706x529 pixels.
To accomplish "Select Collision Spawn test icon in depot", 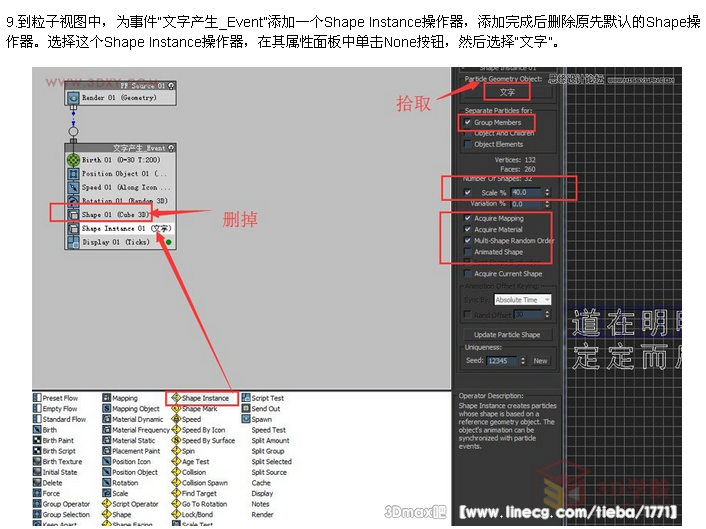I will [x=176, y=483].
